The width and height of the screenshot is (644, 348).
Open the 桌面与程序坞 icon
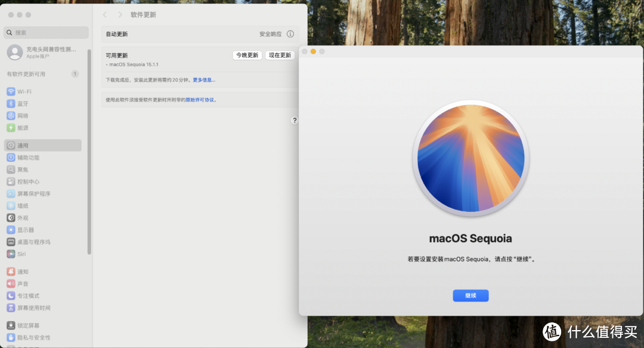(11, 242)
